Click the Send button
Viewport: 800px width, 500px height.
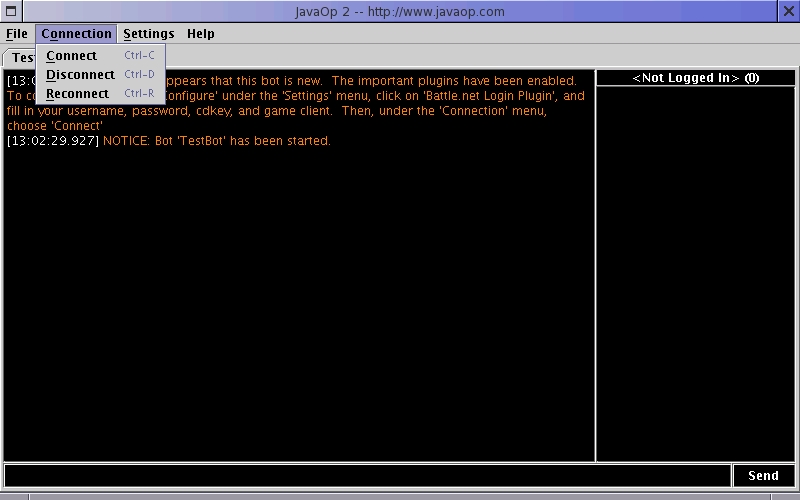click(x=763, y=476)
